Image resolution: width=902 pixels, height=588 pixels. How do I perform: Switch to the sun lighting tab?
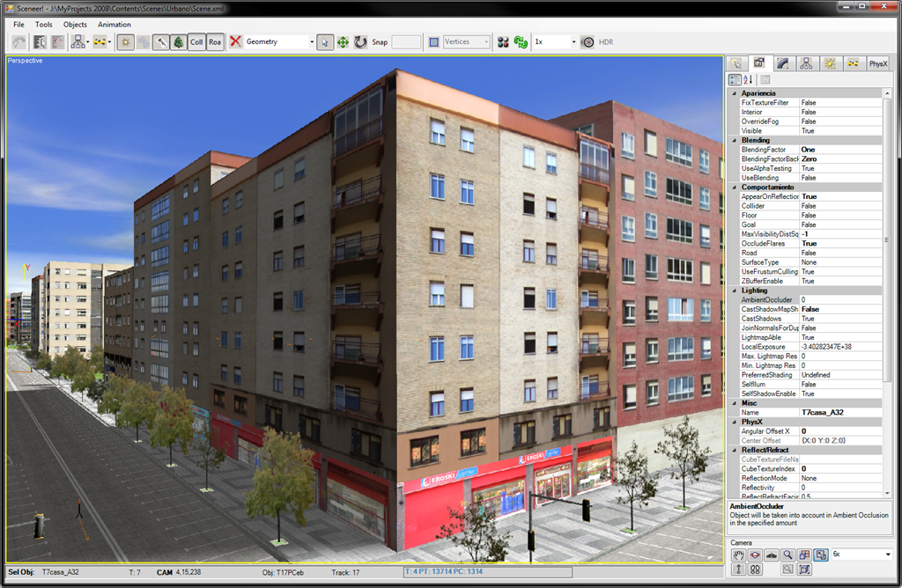(x=830, y=63)
